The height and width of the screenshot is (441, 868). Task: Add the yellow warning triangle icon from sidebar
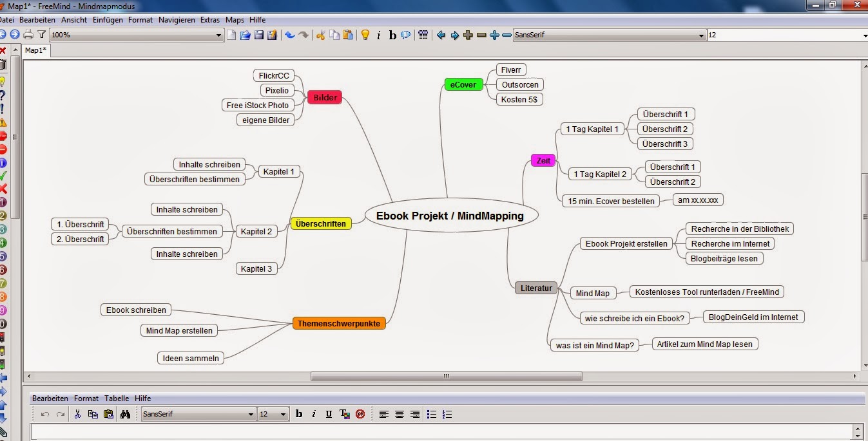tap(3, 122)
